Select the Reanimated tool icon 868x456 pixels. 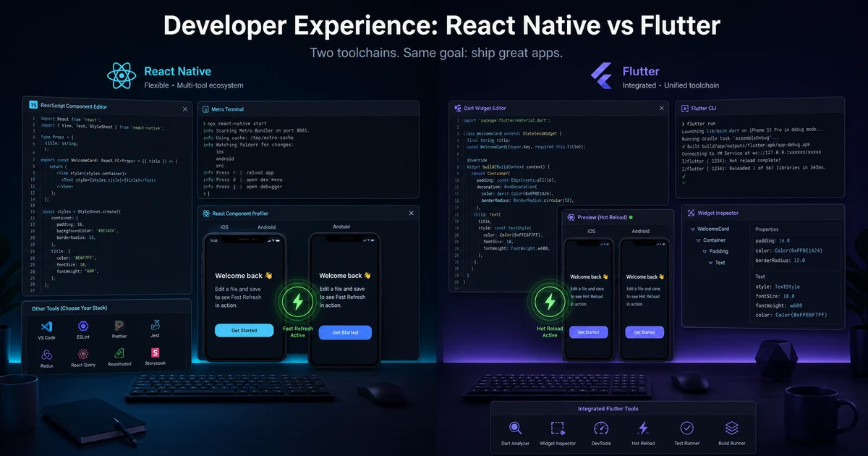119,353
